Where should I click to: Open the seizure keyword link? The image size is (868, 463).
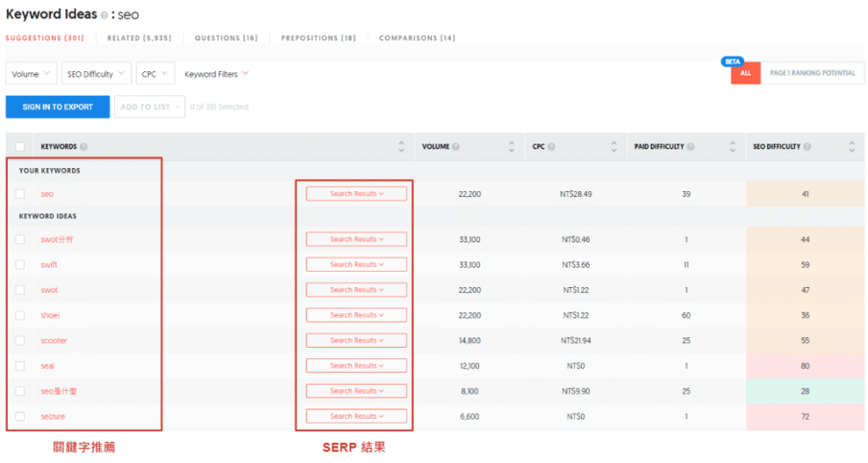pyautogui.click(x=53, y=417)
